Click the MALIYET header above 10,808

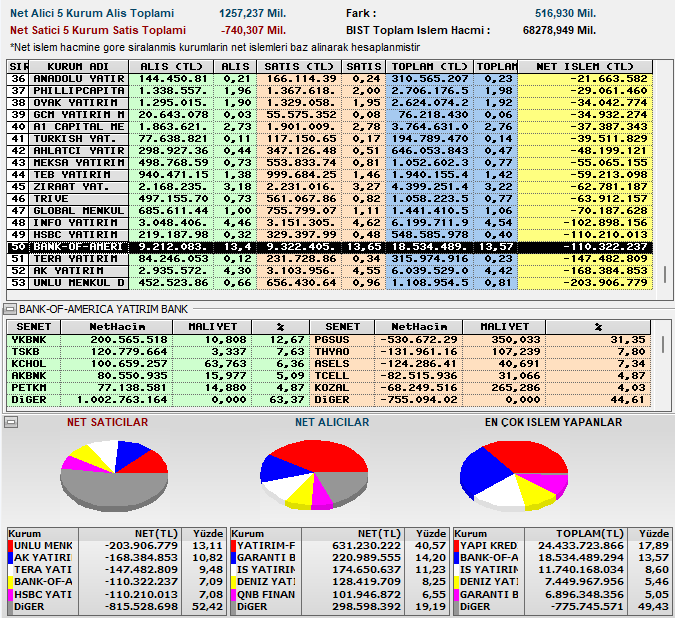(212, 327)
